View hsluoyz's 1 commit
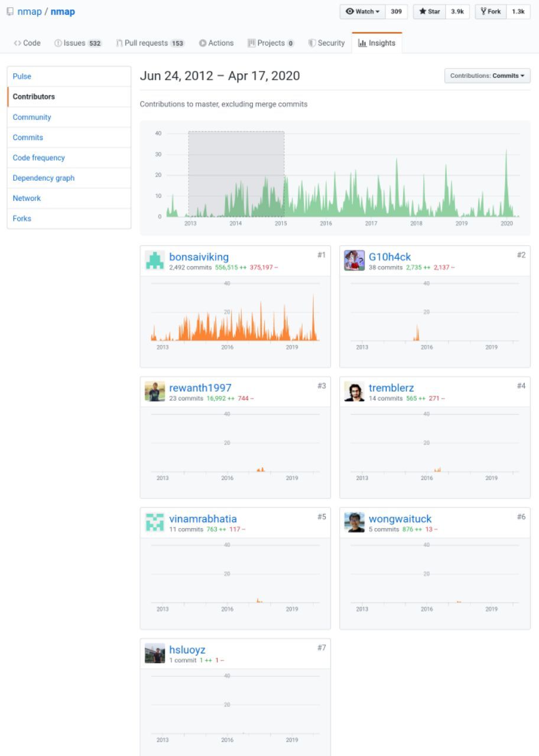Viewport: 539px width, 756px height. [183, 660]
